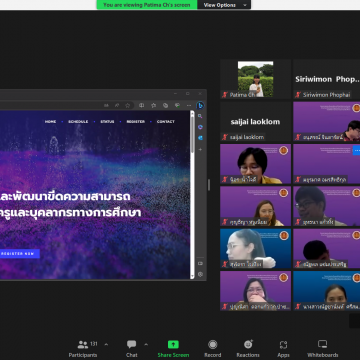
Task: Click the Bing icon in browser sidebar
Action: tap(200, 106)
